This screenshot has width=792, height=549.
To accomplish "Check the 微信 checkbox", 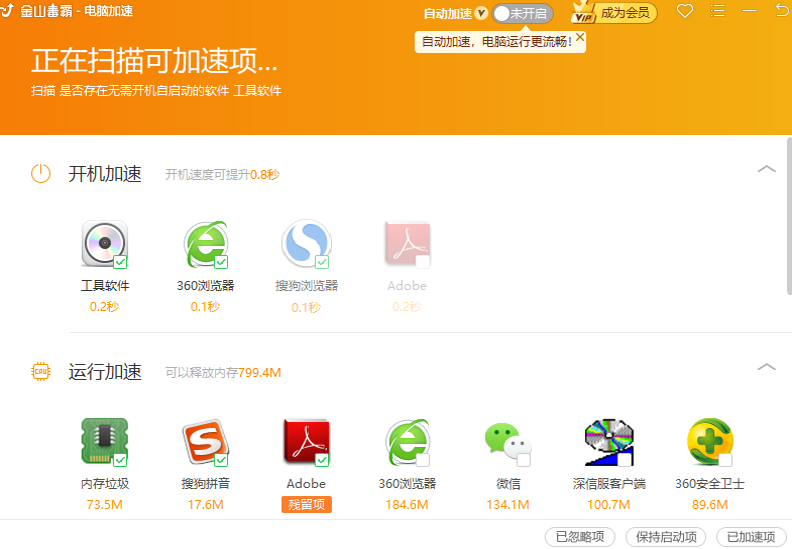I will coord(524,460).
